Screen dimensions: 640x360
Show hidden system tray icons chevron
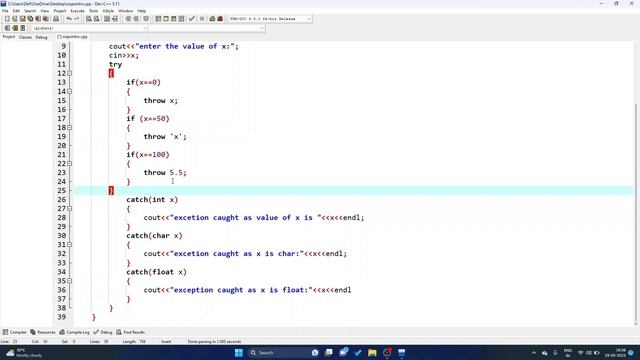pyautogui.click(x=534, y=353)
